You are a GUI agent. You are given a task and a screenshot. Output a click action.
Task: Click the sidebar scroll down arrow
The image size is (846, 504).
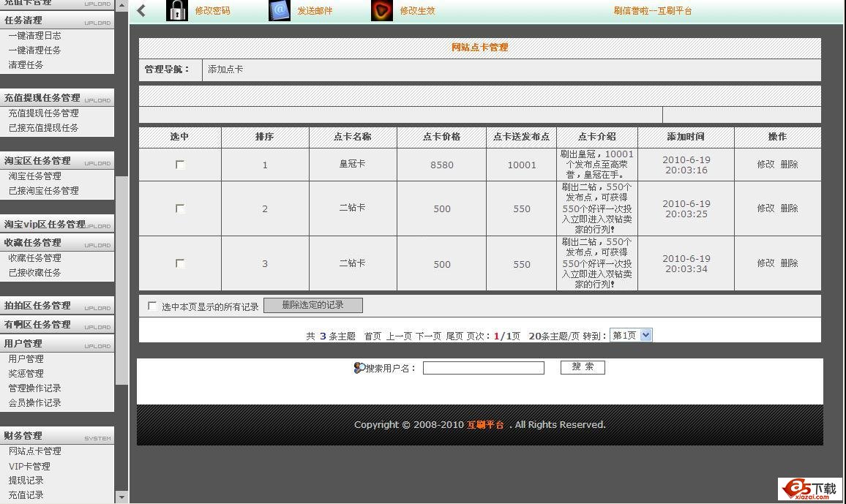pos(122,497)
